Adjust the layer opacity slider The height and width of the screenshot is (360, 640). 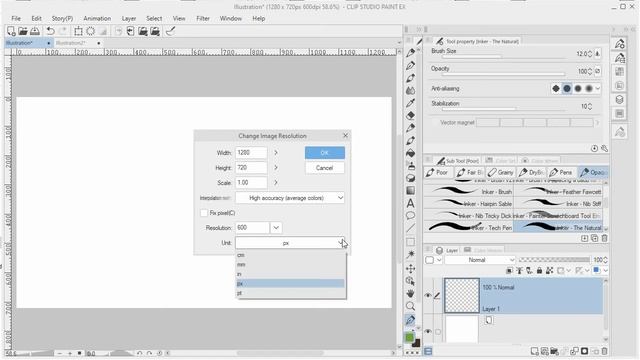(554, 260)
